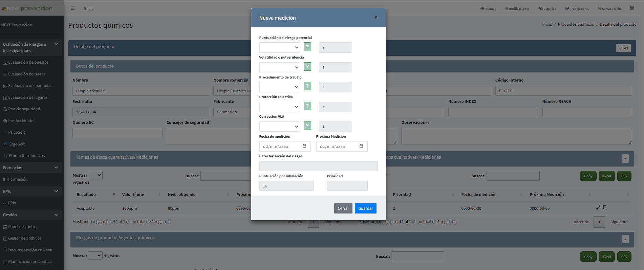This screenshot has height=270, width=644.
Task: Close the Nueva medición dialog
Action: 376,17
